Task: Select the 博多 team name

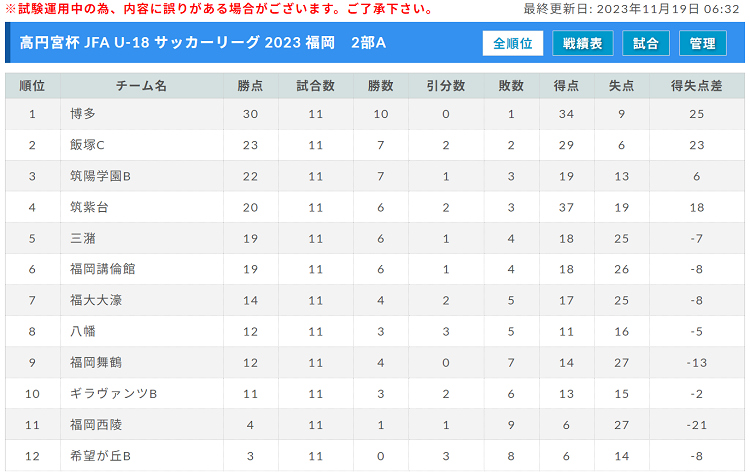Action: [x=83, y=114]
